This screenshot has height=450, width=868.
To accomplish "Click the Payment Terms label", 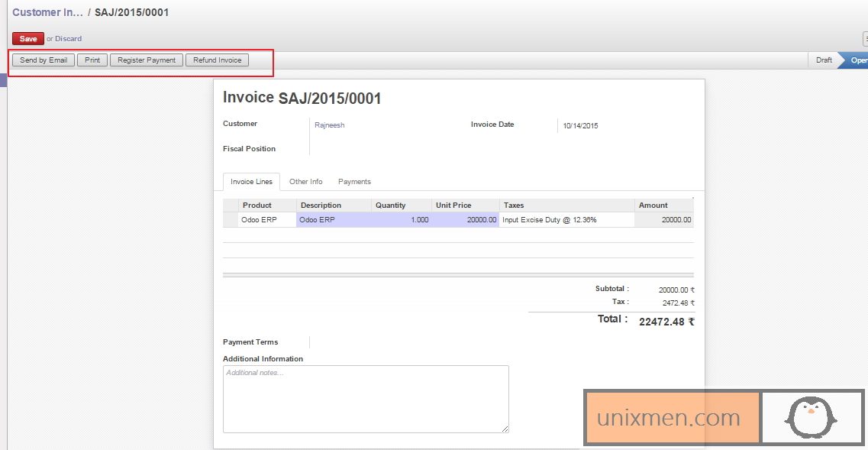I will pyautogui.click(x=250, y=342).
